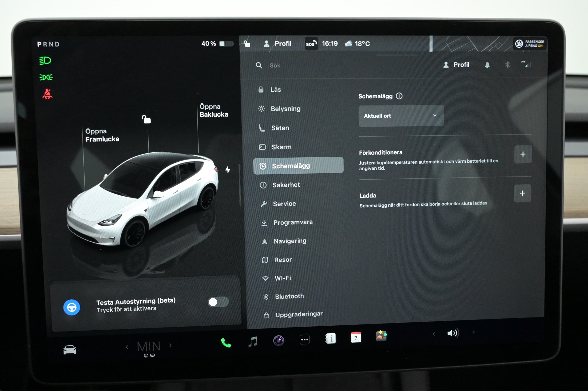Image resolution: width=588 pixels, height=391 pixels.
Task: Tap Öppna Framlucka to open the frunk
Action: point(102,135)
